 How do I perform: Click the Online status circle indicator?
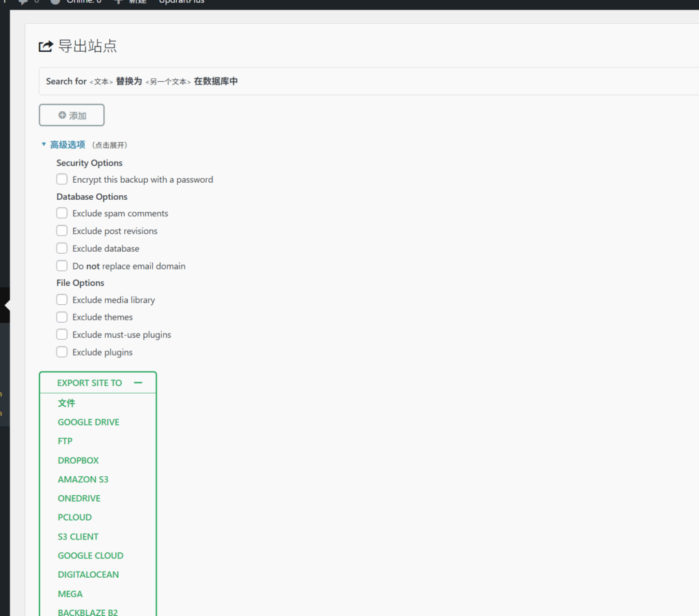pyautogui.click(x=55, y=2)
